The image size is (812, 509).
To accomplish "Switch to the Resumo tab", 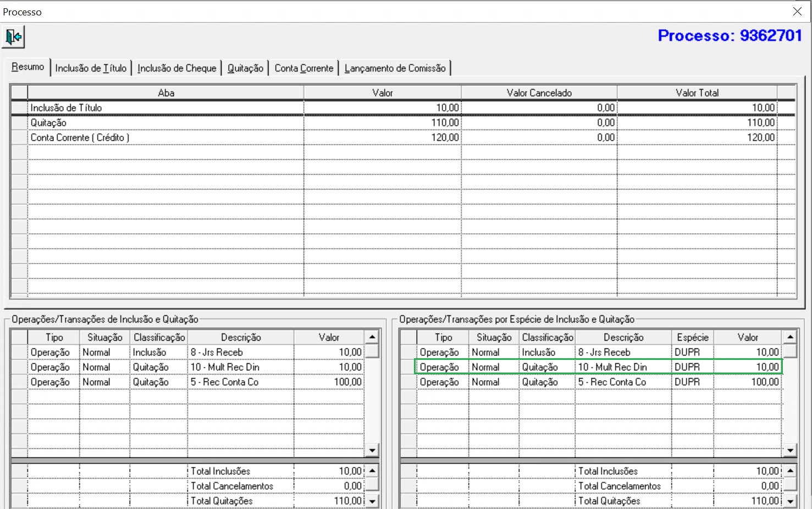I will tap(27, 67).
